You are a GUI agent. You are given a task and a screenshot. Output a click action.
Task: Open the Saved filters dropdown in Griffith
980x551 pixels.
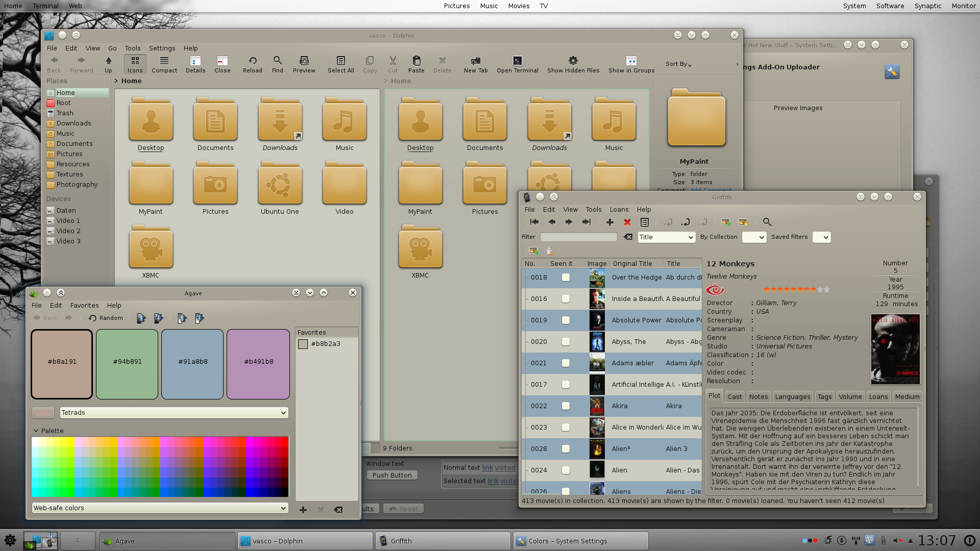tap(821, 237)
